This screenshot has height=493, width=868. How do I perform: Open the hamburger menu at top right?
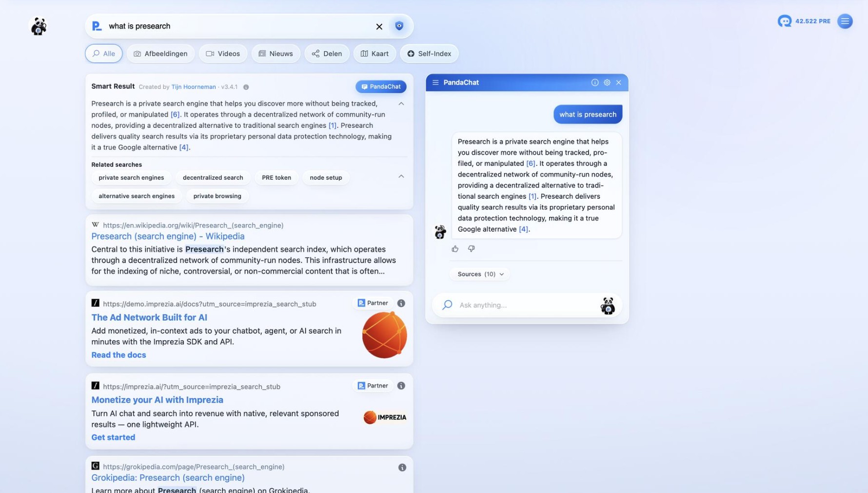[845, 21]
